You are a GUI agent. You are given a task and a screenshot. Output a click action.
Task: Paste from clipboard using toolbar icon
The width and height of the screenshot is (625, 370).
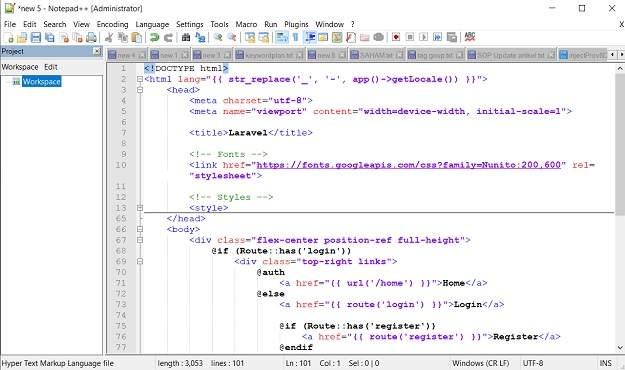click(x=137, y=38)
